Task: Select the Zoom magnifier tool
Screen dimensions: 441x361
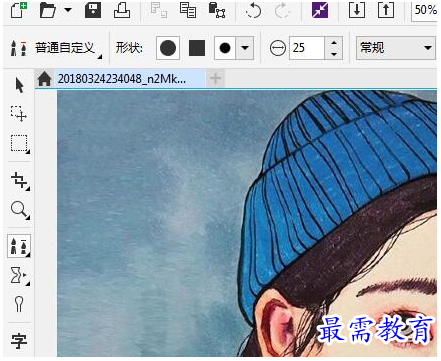Action: tap(20, 210)
